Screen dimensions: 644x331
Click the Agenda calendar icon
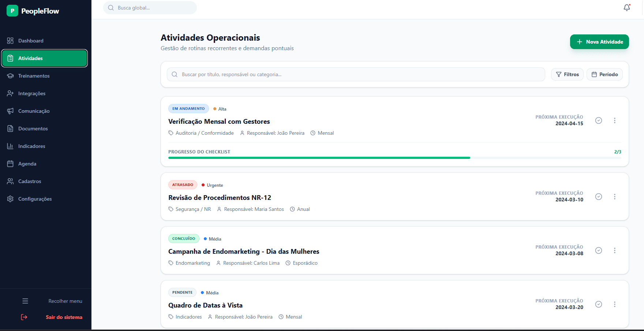point(10,164)
